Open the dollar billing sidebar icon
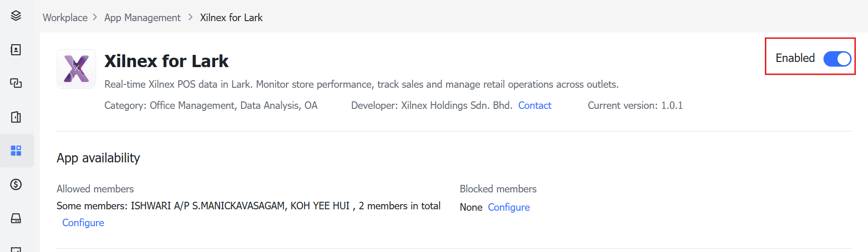Viewport: 868px width, 252px height. 16,184
